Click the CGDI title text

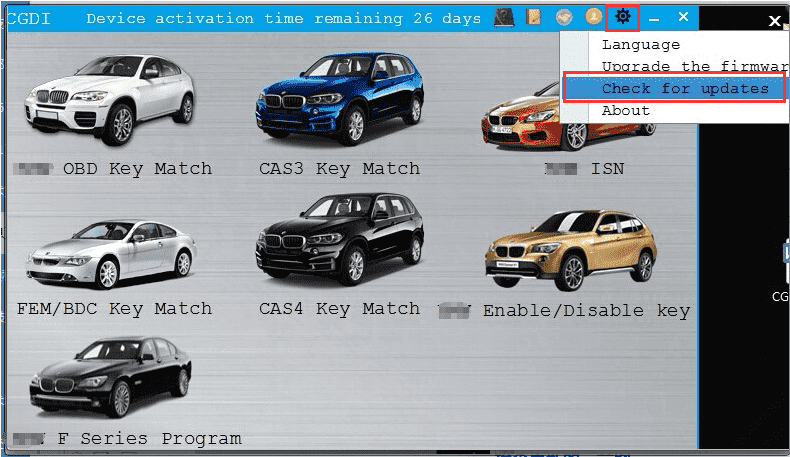(x=29, y=19)
